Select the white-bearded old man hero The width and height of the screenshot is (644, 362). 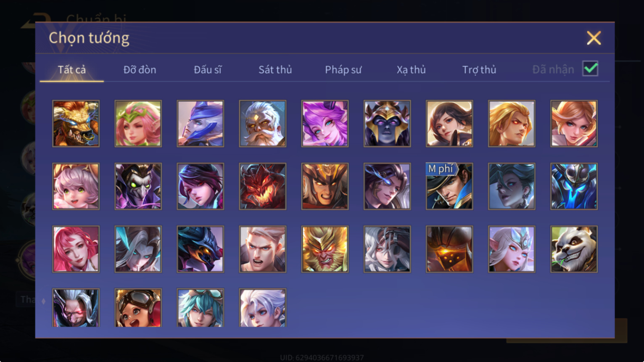(263, 124)
